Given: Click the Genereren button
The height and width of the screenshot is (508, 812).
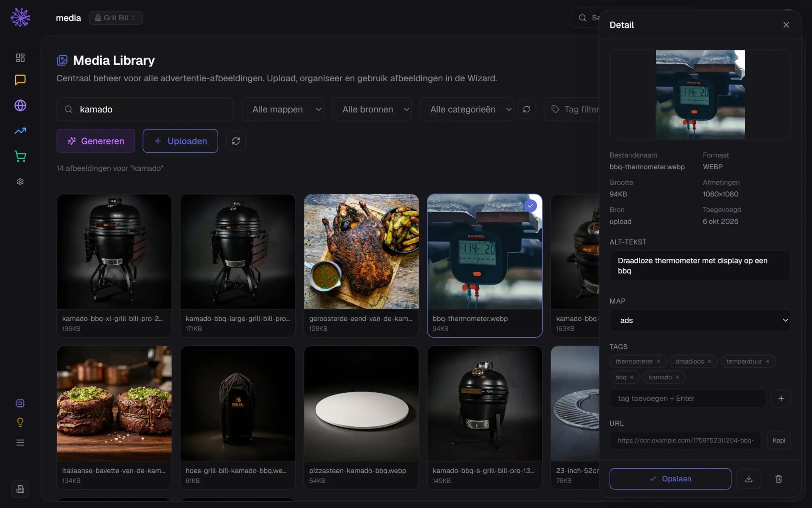Looking at the screenshot, I should [x=96, y=141].
